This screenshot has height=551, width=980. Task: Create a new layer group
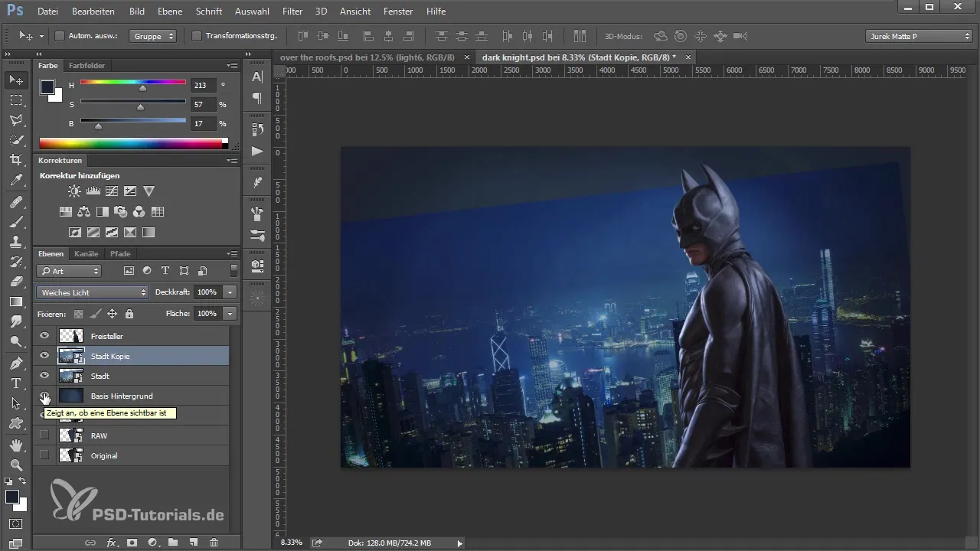click(173, 543)
